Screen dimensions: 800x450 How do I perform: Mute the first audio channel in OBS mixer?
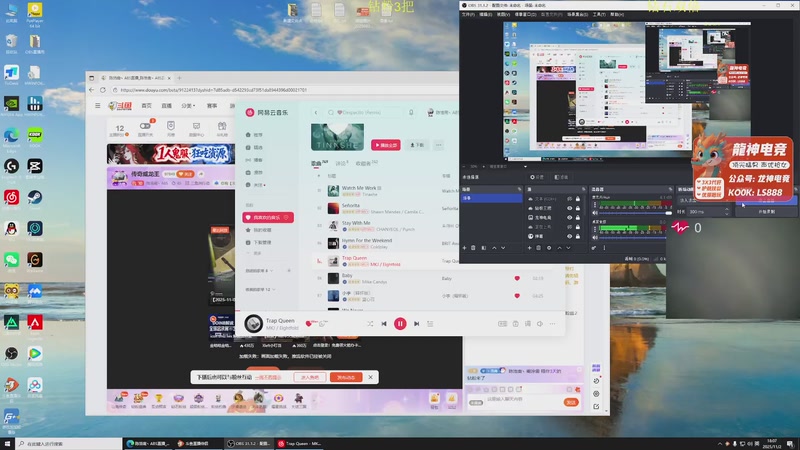coord(595,213)
